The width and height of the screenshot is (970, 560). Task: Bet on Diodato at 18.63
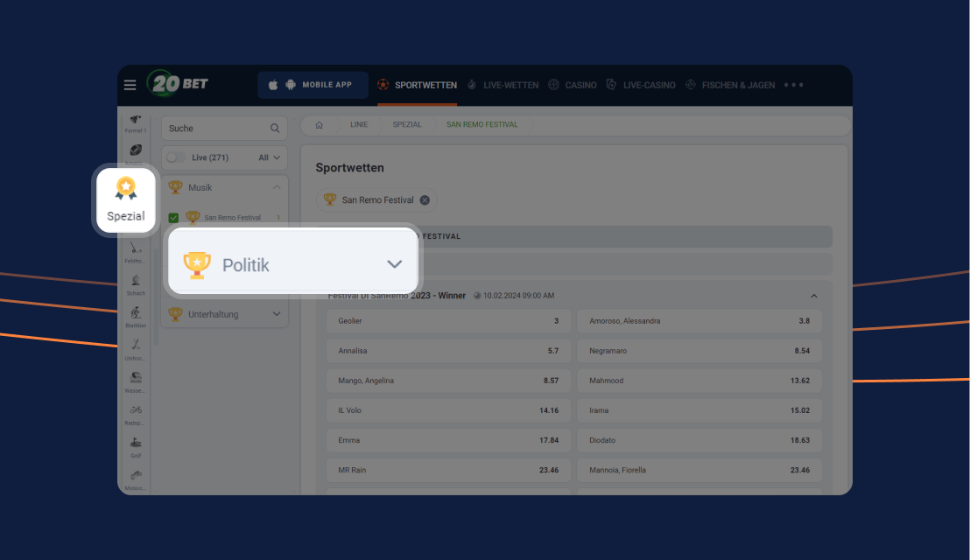(x=699, y=440)
